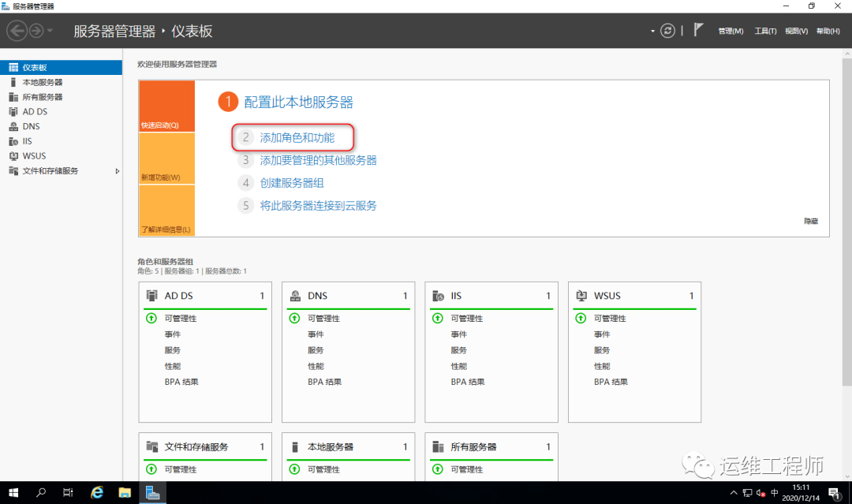Open 服务 in the DNS tile
This screenshot has height=504, width=852.
click(x=316, y=350)
